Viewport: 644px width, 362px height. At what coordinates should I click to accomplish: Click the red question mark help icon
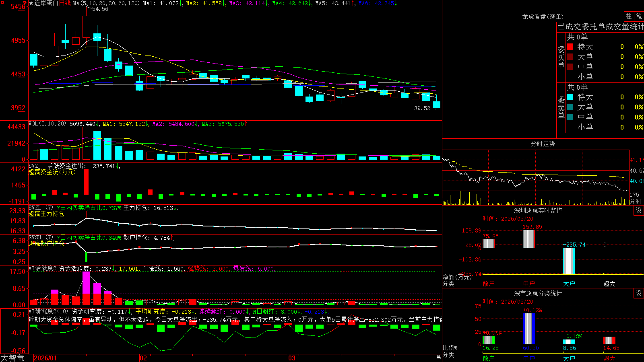click(25, 3)
